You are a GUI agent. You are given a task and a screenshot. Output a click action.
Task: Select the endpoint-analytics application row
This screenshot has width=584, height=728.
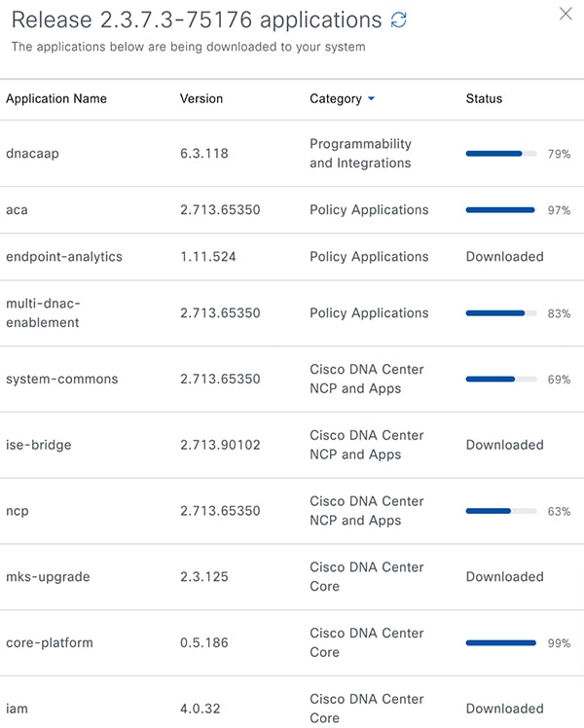pos(292,257)
